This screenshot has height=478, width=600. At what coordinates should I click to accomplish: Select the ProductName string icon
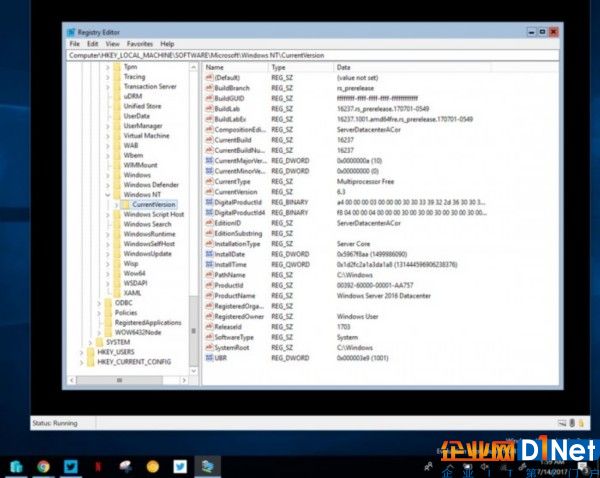pos(209,295)
